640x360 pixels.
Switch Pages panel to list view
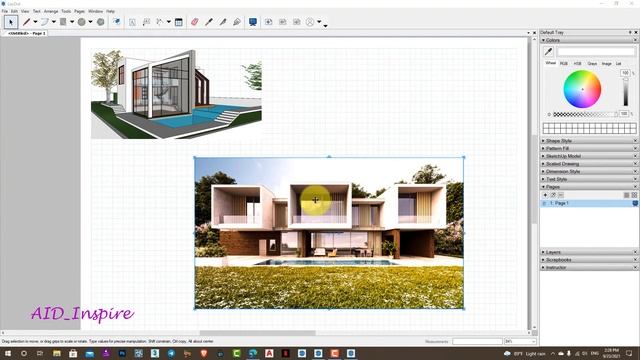click(627, 195)
